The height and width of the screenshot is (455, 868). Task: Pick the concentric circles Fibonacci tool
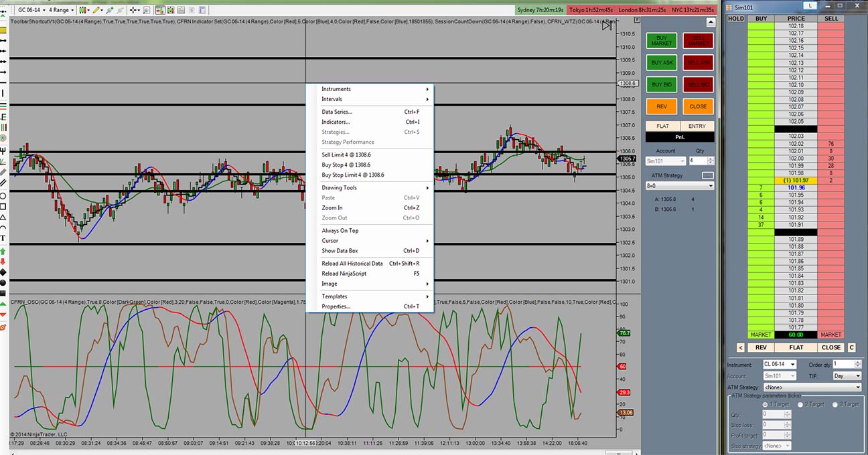tap(4, 138)
